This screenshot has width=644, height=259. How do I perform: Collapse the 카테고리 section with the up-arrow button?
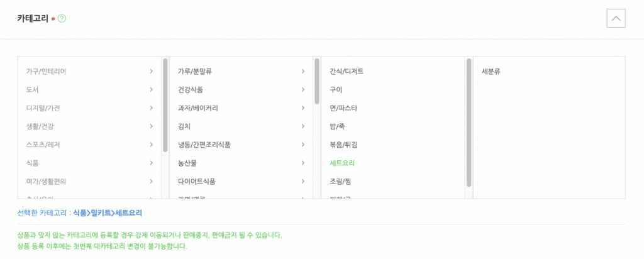(616, 19)
